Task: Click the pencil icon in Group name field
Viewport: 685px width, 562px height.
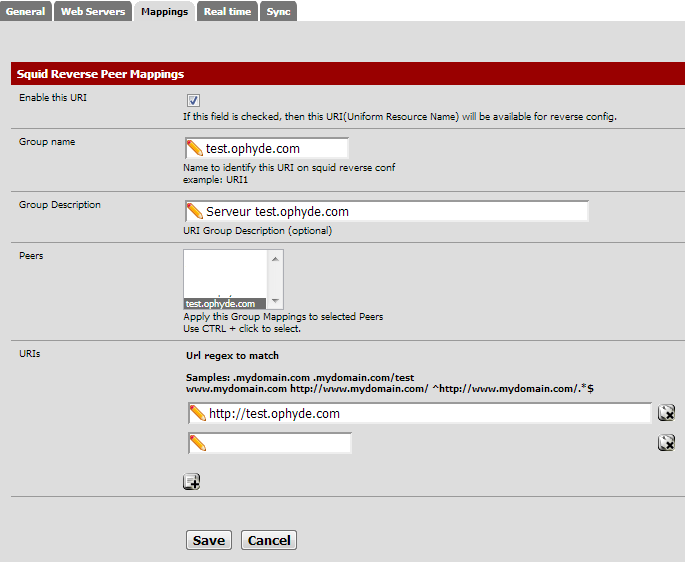Action: pos(195,149)
